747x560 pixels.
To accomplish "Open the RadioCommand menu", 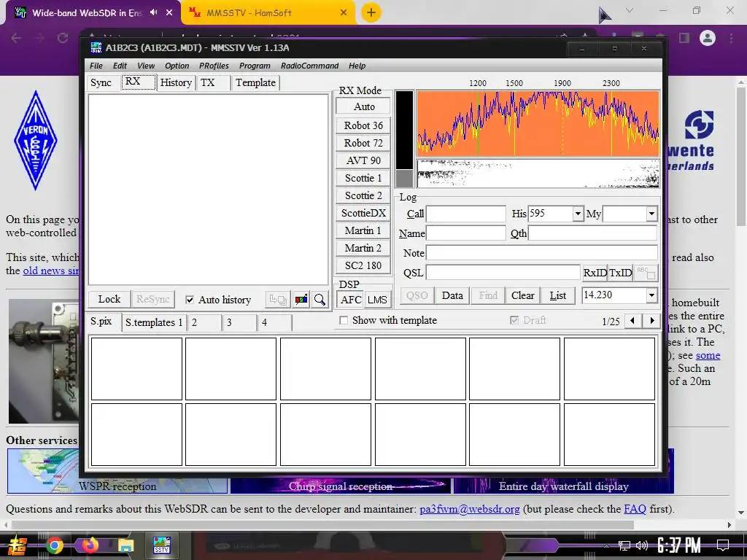I will pos(309,66).
